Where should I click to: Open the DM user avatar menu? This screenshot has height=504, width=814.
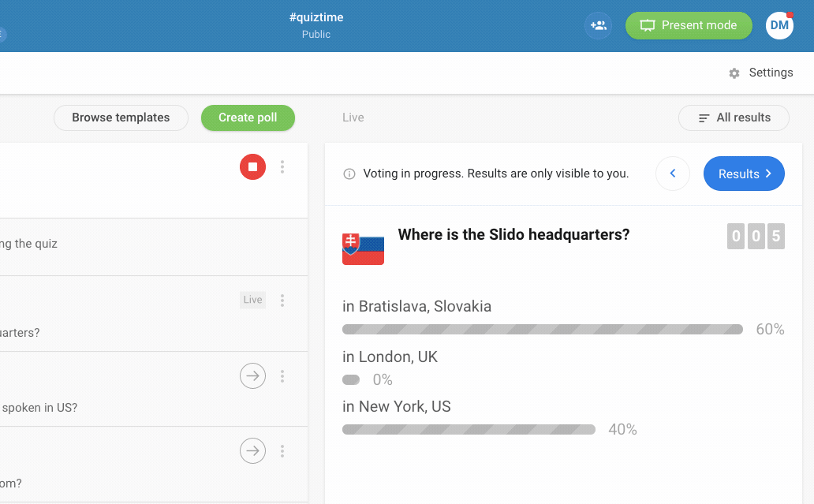(x=780, y=25)
